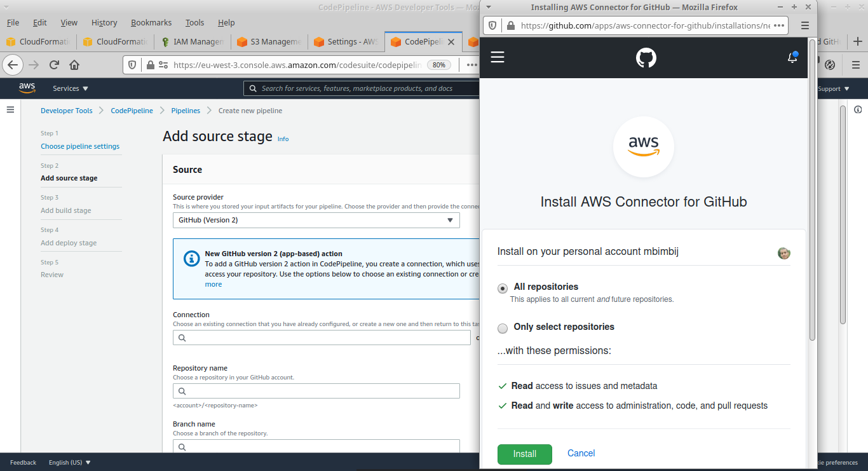Select the All repositories radio option
Viewport: 868px width, 471px height.
[x=503, y=288]
